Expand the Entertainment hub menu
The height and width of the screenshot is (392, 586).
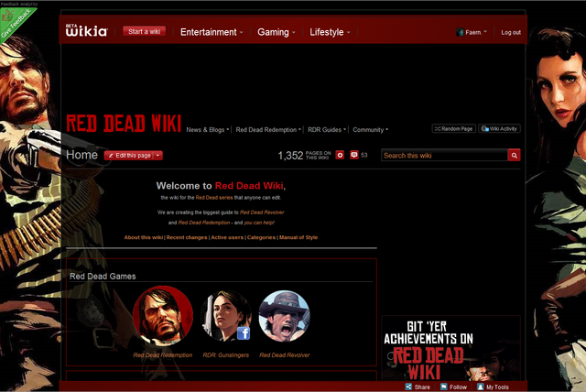click(212, 32)
